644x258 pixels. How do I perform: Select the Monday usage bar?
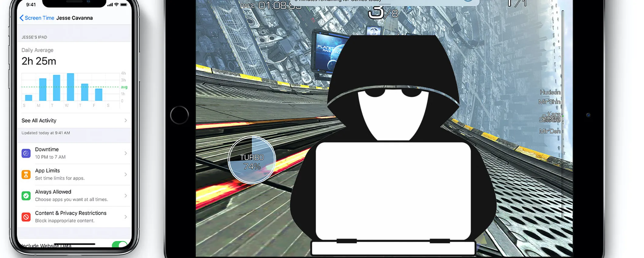tap(43, 89)
